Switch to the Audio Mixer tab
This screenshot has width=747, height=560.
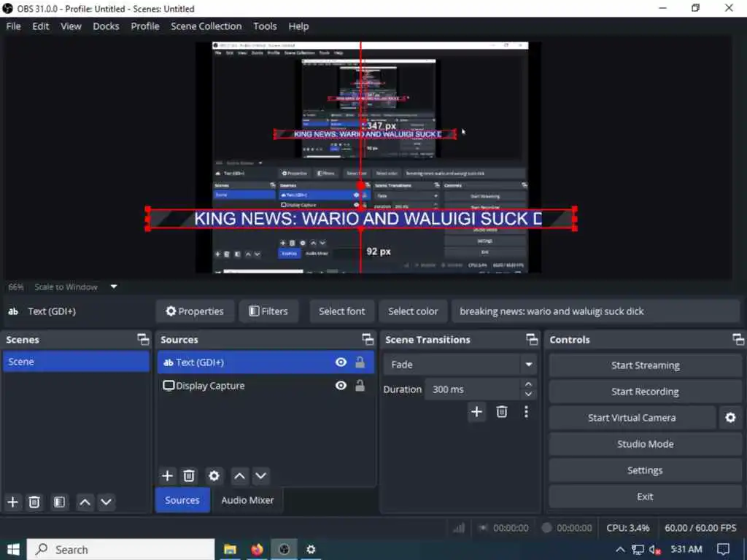[x=247, y=500]
